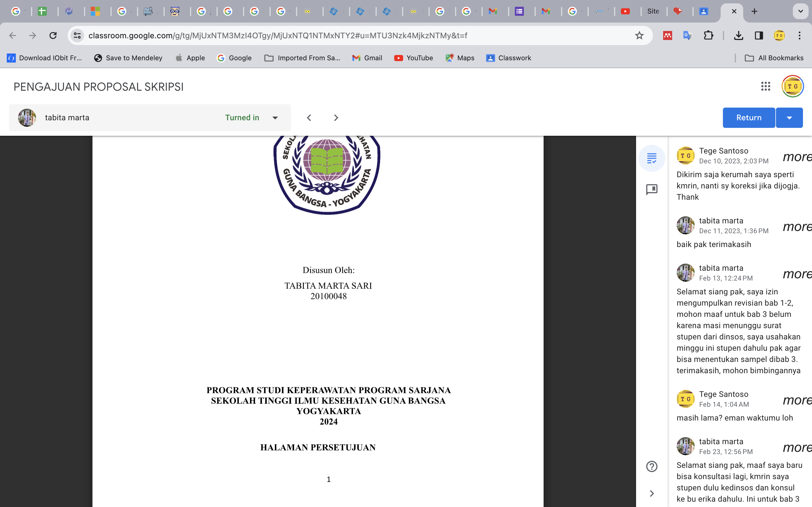
Task: Open the grading panel icon
Action: click(652, 158)
